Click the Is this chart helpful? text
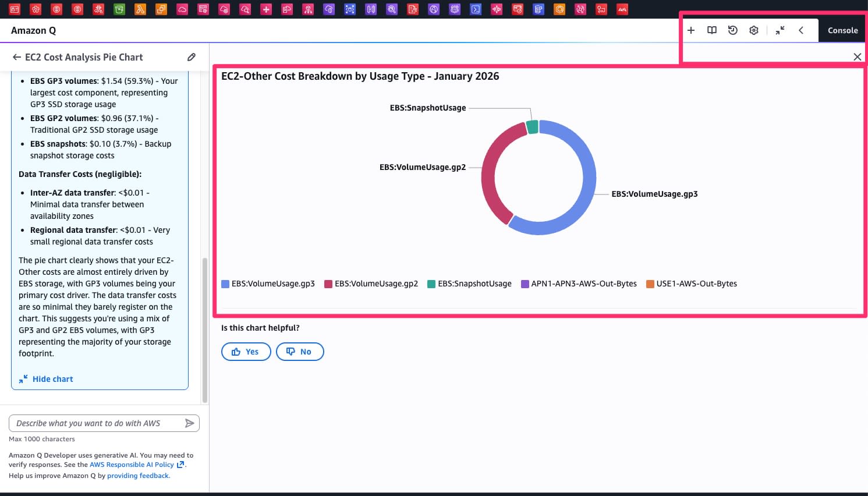 pyautogui.click(x=260, y=328)
